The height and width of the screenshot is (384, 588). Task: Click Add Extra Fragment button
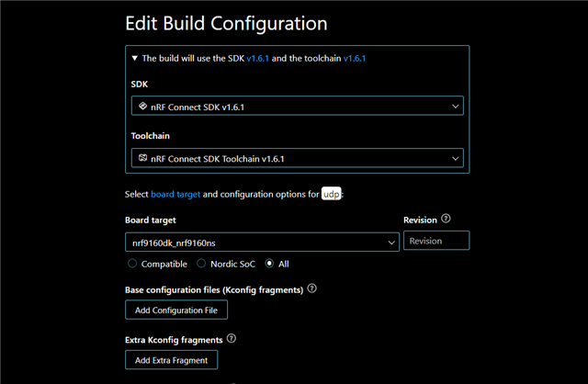pyautogui.click(x=172, y=360)
